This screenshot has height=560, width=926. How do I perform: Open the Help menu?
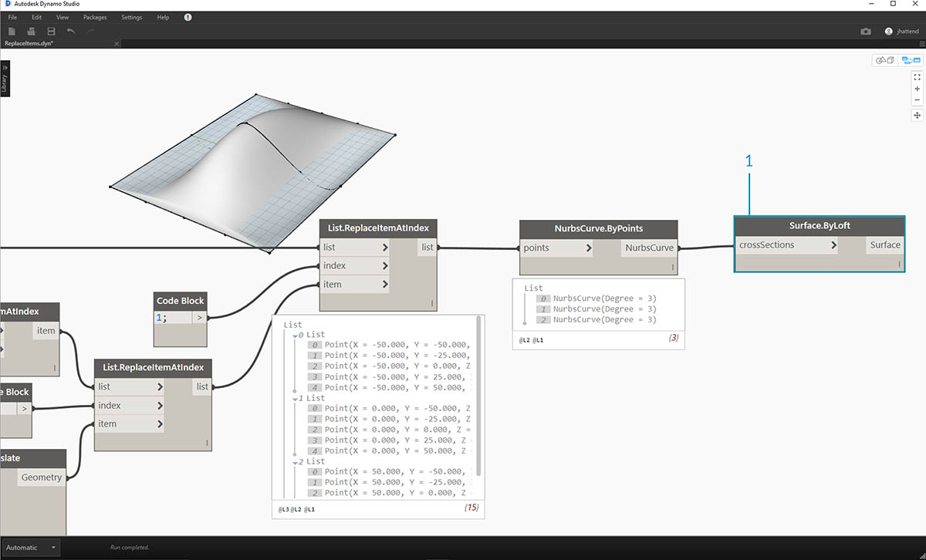tap(163, 17)
